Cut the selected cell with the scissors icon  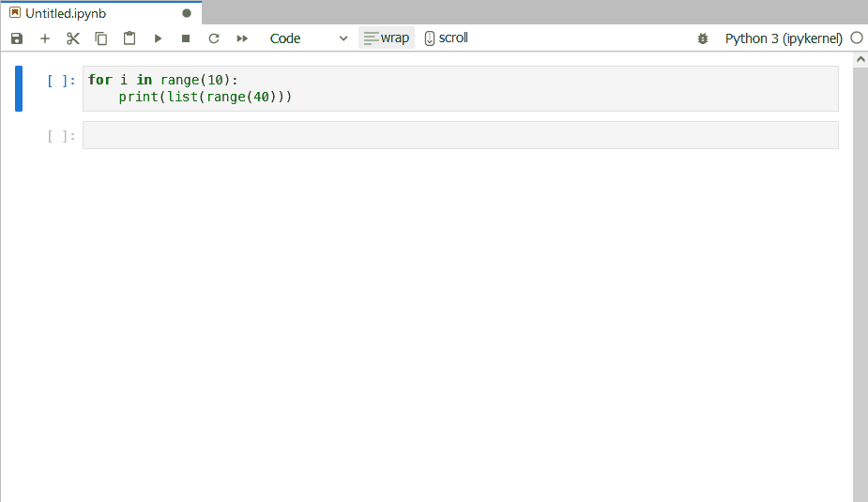click(x=73, y=38)
